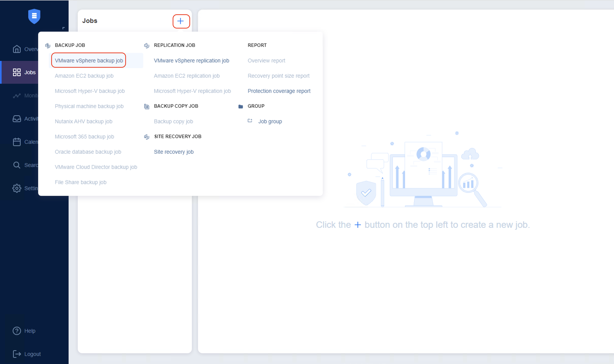Select Microsoft 365 backup job
Image resolution: width=614 pixels, height=364 pixels.
[x=85, y=137]
